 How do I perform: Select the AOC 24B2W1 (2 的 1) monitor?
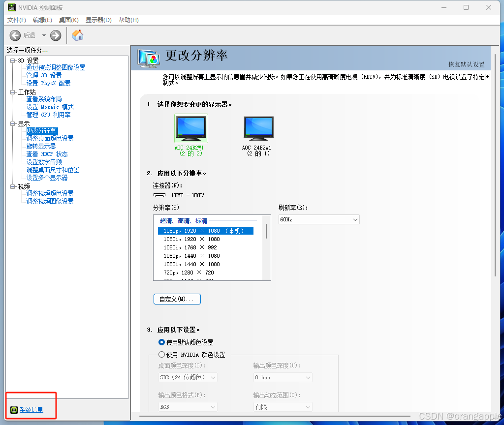(x=258, y=137)
